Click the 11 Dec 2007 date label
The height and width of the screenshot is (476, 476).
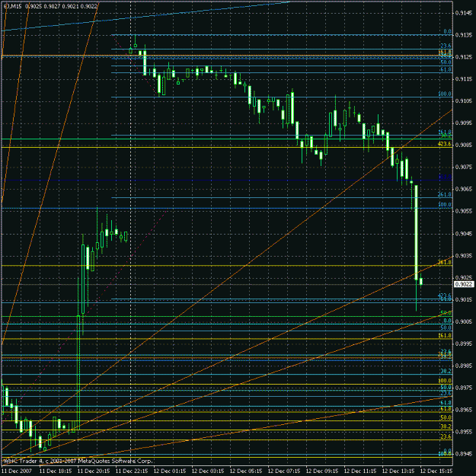(18, 471)
